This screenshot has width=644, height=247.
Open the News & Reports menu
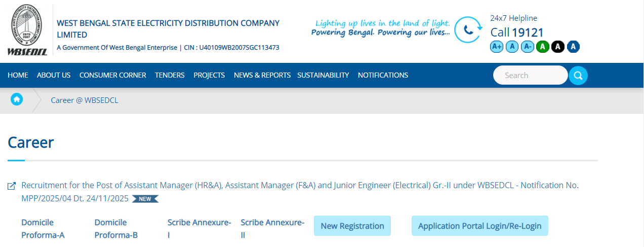coord(262,75)
